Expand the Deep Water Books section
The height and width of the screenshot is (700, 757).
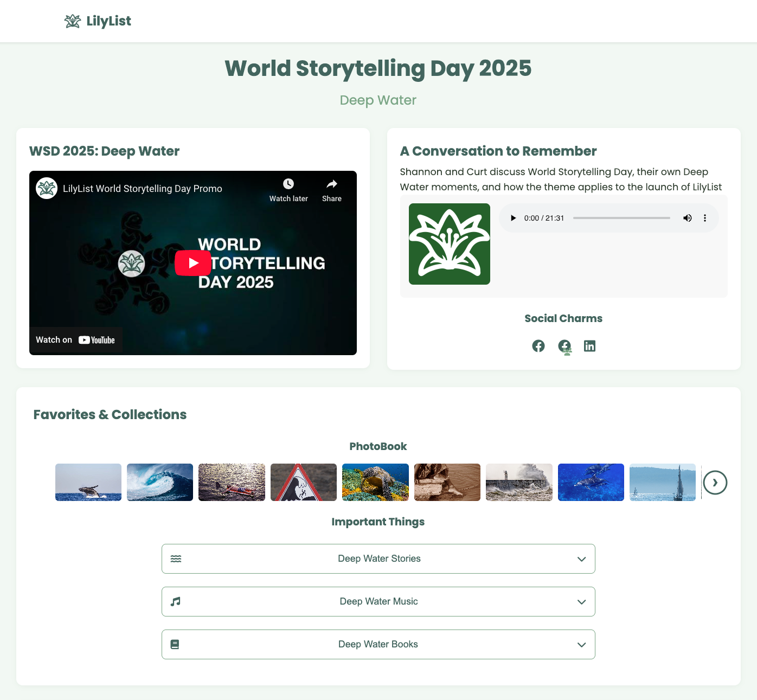[378, 644]
